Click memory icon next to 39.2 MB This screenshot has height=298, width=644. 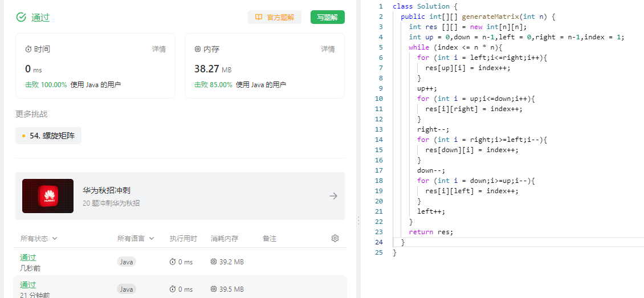point(214,262)
